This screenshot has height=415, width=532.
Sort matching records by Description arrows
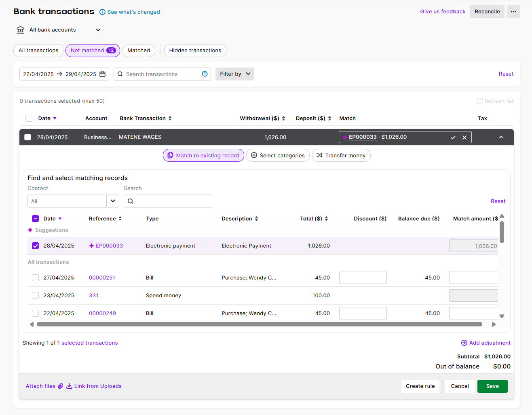pos(256,219)
